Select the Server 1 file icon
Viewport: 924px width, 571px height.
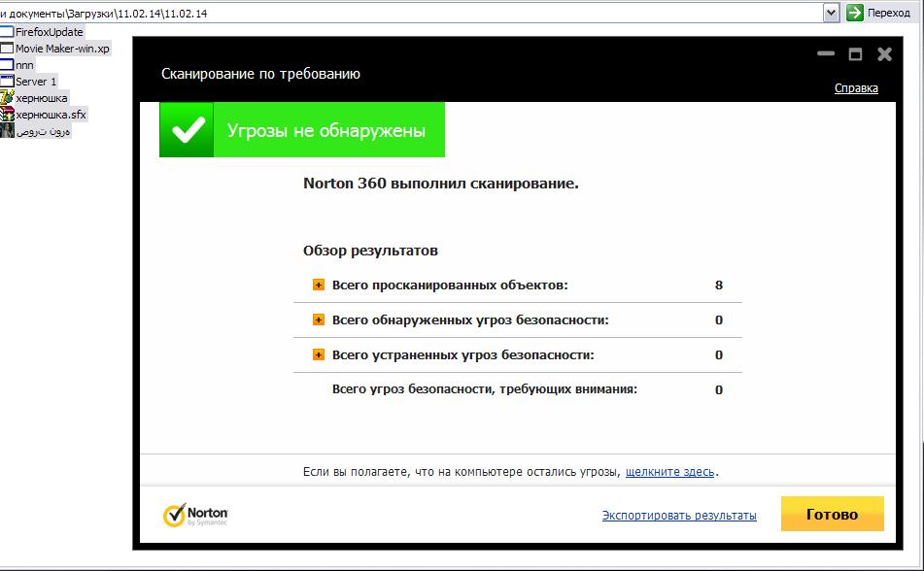point(7,82)
